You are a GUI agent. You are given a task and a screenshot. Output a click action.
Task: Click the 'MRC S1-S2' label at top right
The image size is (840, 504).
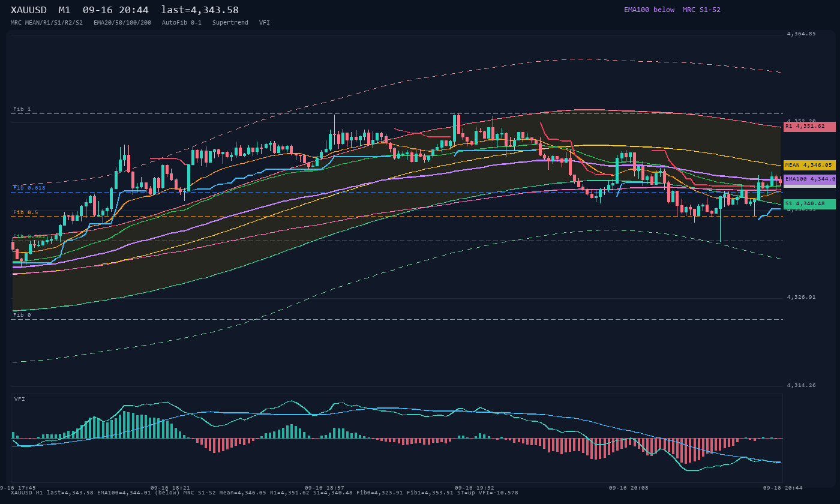point(701,10)
